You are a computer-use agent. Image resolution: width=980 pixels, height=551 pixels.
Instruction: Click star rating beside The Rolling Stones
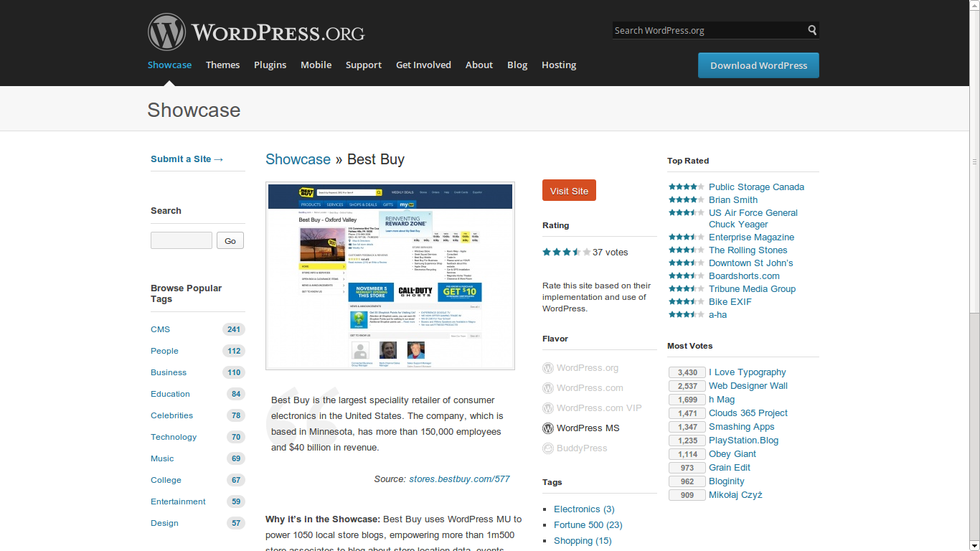click(x=687, y=250)
